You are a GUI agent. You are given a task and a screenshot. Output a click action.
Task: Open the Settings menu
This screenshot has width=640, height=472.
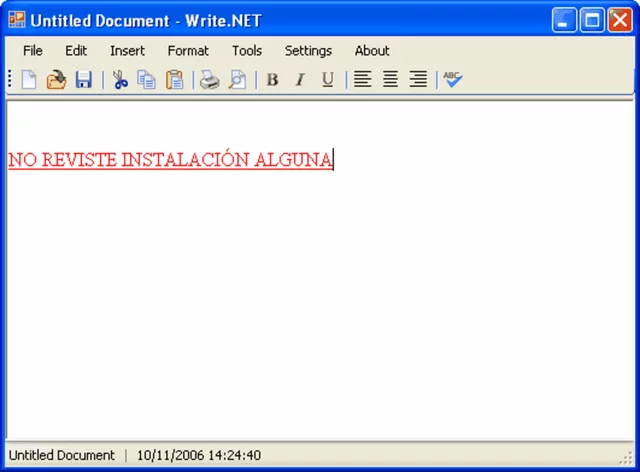(x=308, y=51)
